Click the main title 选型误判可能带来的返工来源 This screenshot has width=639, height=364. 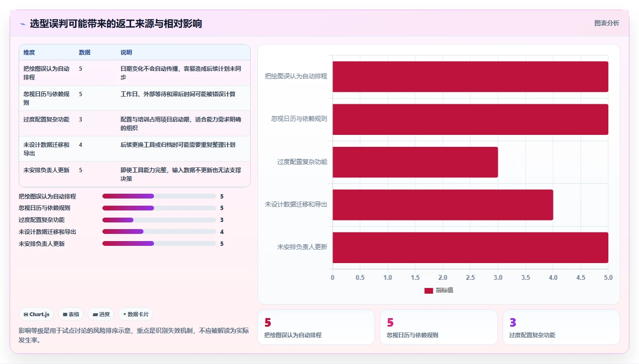pos(116,23)
